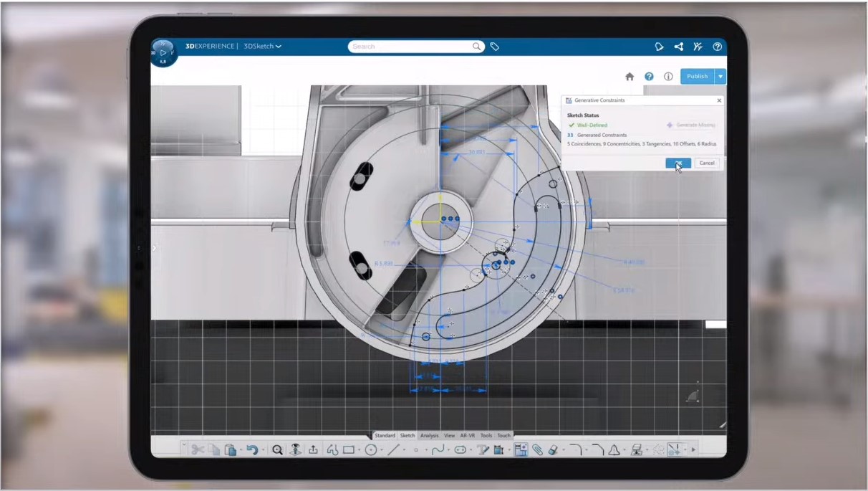Select the Circle sketch tool

tap(371, 450)
